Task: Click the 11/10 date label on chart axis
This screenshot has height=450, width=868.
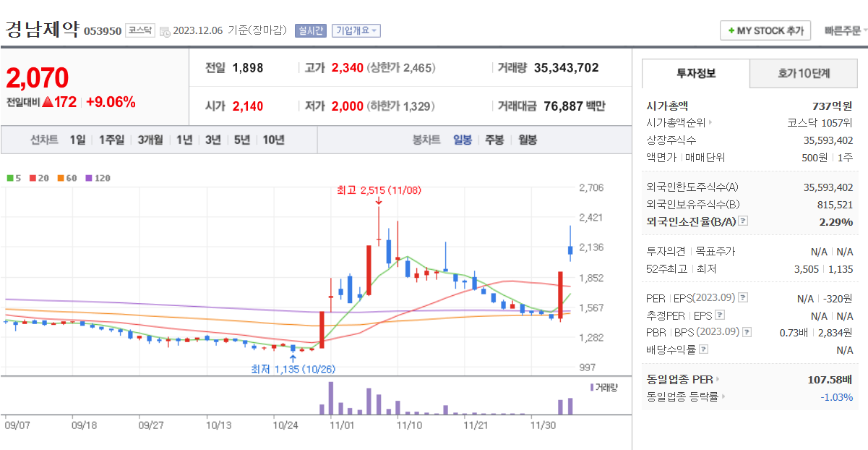Action: click(x=409, y=426)
